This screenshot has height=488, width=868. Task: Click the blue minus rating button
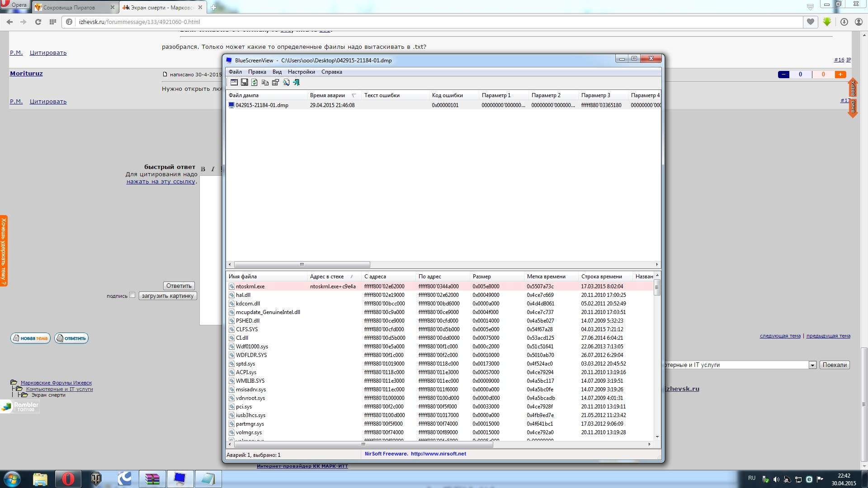(783, 75)
